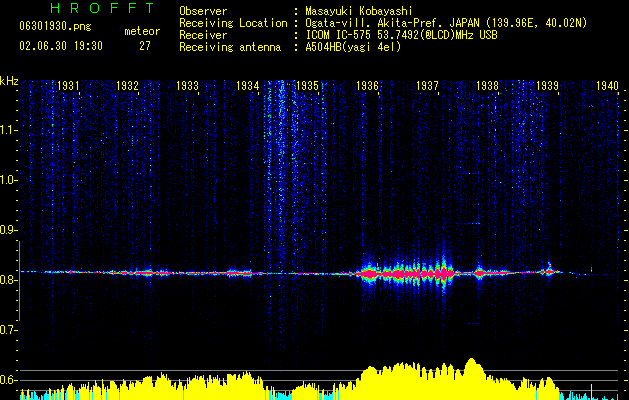629x400 pixels.
Task: Click the 1932 time marker
Action: coord(128,86)
